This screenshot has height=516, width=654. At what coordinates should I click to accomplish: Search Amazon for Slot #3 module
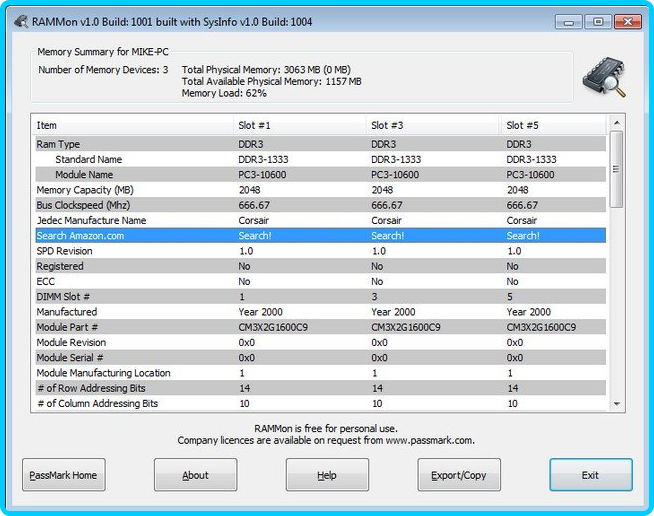387,236
